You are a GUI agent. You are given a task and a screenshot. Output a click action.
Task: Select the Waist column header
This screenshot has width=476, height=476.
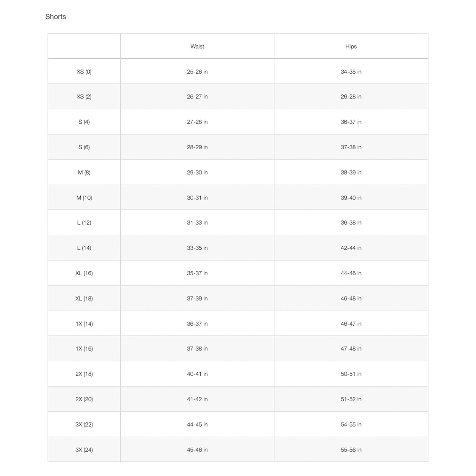click(x=197, y=46)
